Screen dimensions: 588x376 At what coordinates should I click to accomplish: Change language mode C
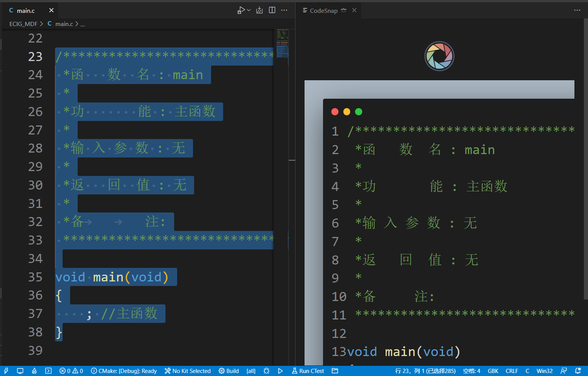tap(527, 371)
